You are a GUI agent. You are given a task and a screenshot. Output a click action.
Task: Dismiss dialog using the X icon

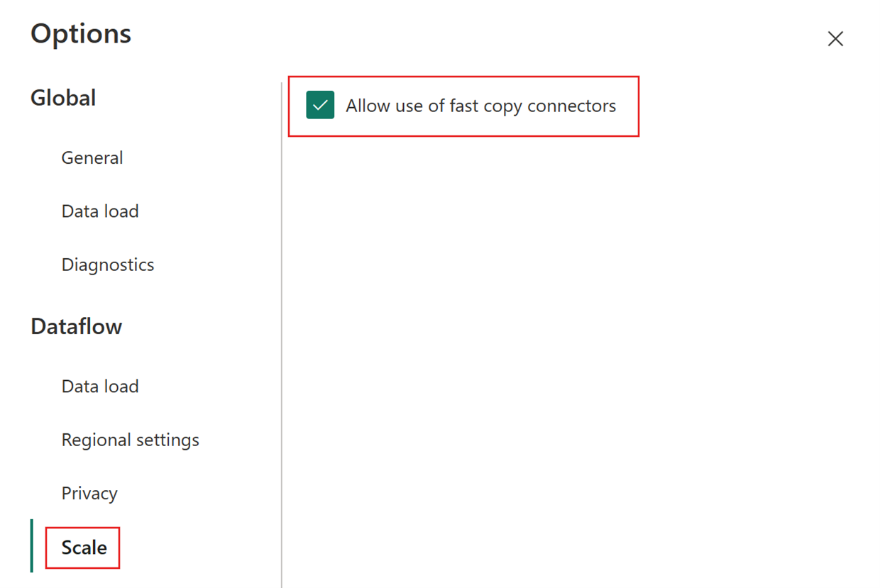click(x=835, y=39)
